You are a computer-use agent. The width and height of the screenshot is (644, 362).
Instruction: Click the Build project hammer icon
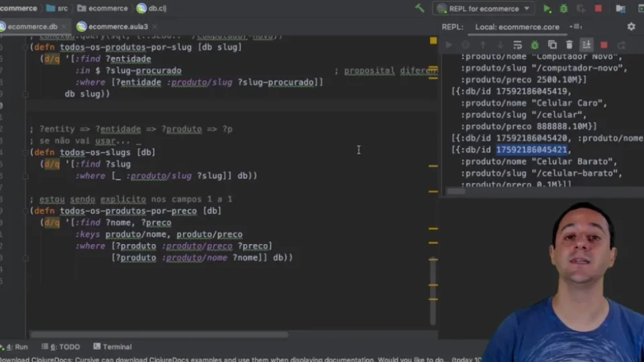tap(419, 8)
